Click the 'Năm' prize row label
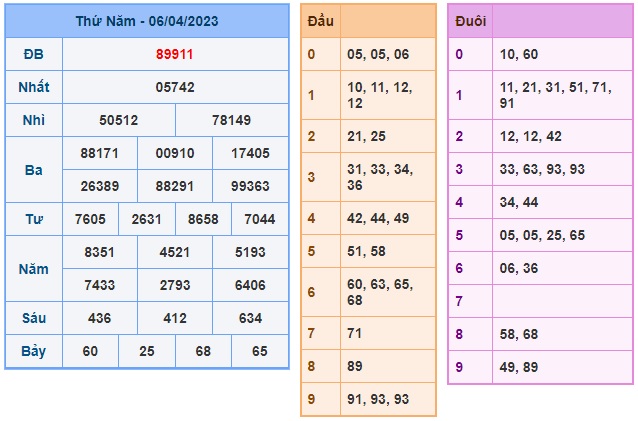The height and width of the screenshot is (421, 638). [x=34, y=268]
